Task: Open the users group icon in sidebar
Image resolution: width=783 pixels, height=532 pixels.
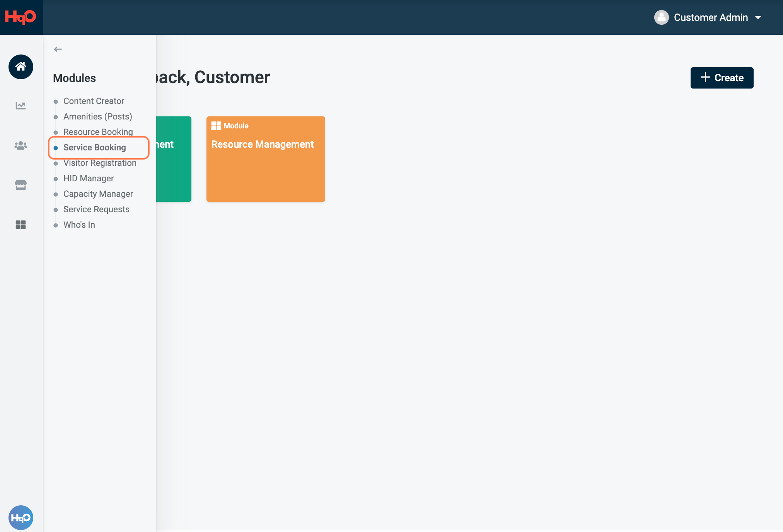Action: coord(21,146)
